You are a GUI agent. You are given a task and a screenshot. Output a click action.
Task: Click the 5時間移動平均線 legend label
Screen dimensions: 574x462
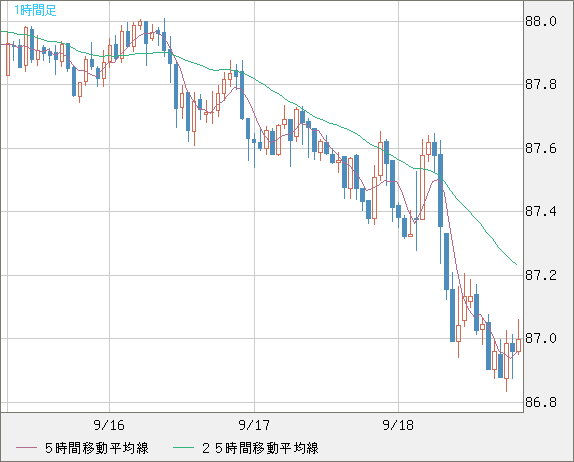[x=97, y=448]
